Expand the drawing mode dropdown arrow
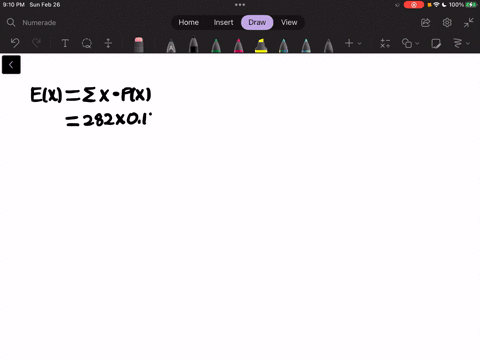Image resolution: width=480 pixels, height=360 pixels. coord(468,43)
